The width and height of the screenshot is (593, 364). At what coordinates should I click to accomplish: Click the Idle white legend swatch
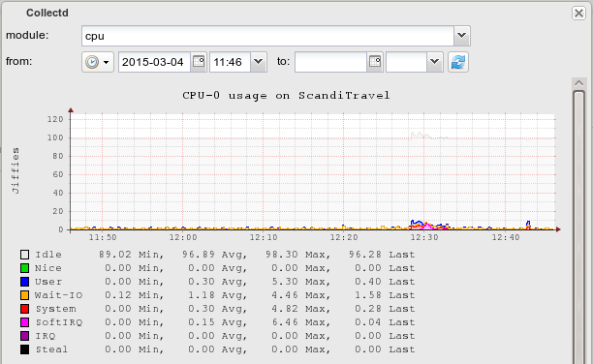tap(24, 255)
